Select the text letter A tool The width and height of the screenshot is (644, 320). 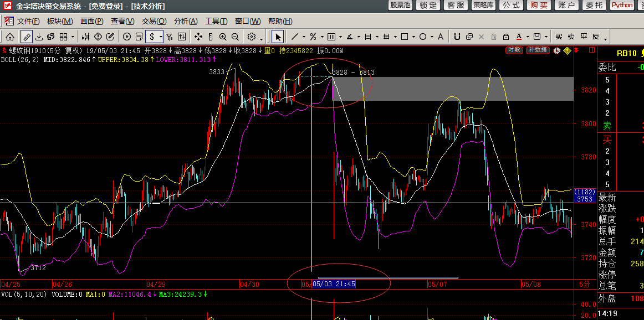tap(441, 37)
